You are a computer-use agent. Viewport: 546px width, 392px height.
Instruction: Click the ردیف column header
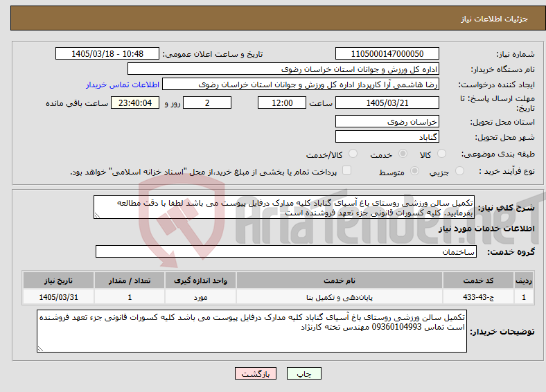tap(524, 280)
